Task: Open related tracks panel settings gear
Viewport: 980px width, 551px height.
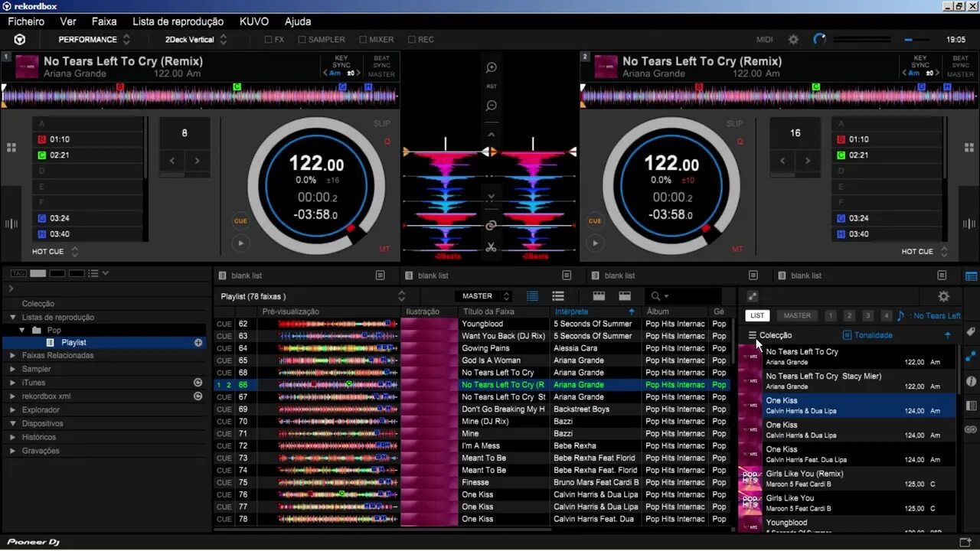Action: coord(943,296)
